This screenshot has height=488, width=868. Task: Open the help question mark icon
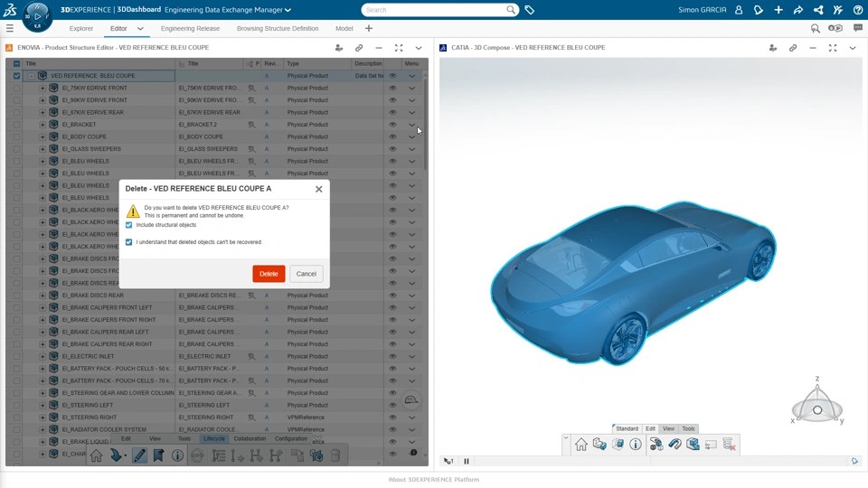click(x=858, y=10)
